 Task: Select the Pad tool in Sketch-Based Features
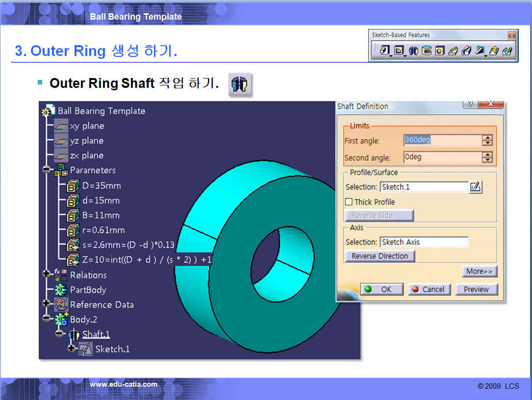click(384, 51)
